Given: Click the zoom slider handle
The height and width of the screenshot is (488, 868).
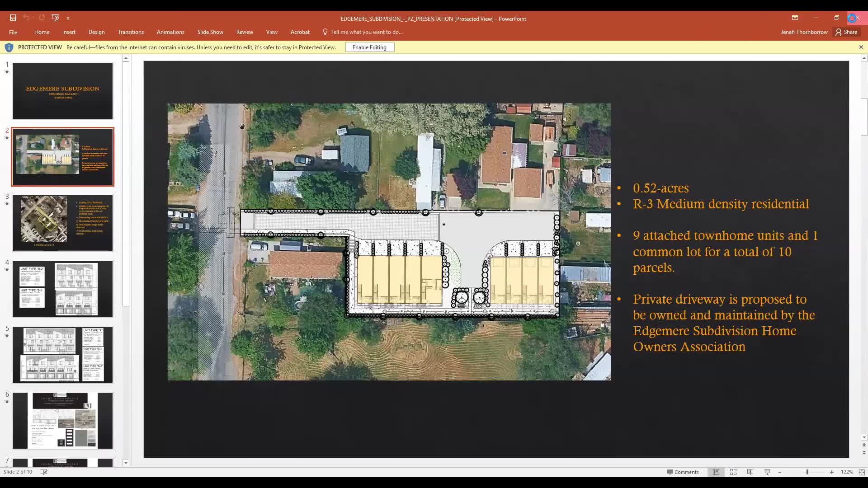Looking at the screenshot, I should (x=807, y=472).
